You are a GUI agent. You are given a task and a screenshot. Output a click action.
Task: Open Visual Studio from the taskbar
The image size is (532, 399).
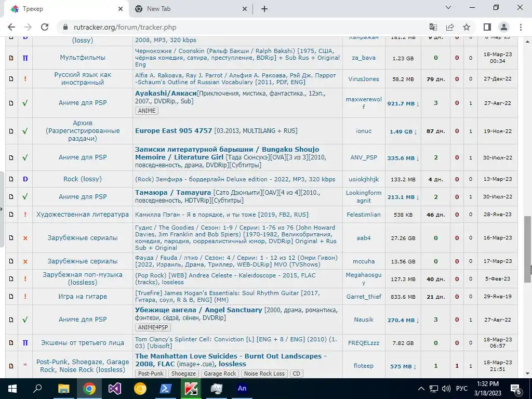coord(115,389)
